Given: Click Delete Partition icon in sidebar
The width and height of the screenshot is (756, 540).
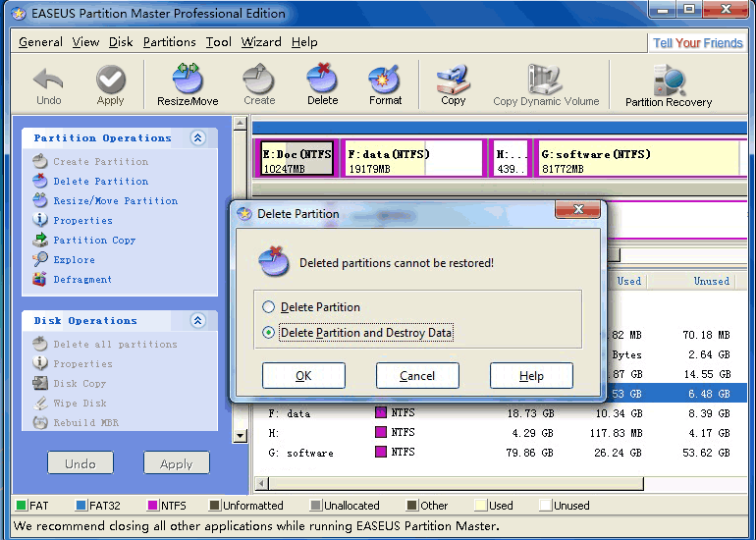Looking at the screenshot, I should pyautogui.click(x=40, y=181).
